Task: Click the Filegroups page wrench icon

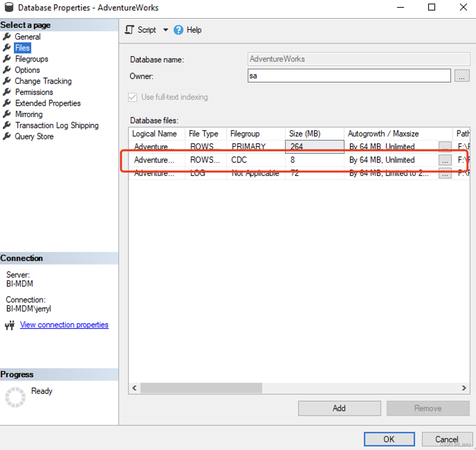Action: (x=7, y=58)
